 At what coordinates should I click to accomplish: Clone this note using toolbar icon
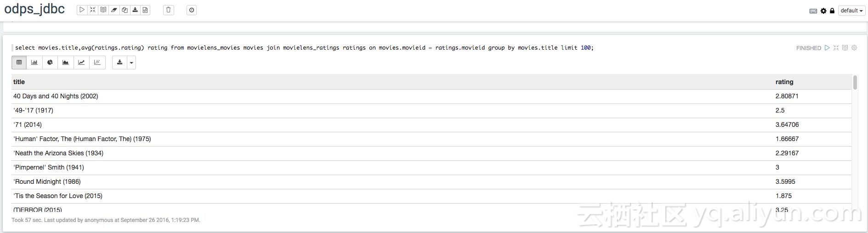125,10
